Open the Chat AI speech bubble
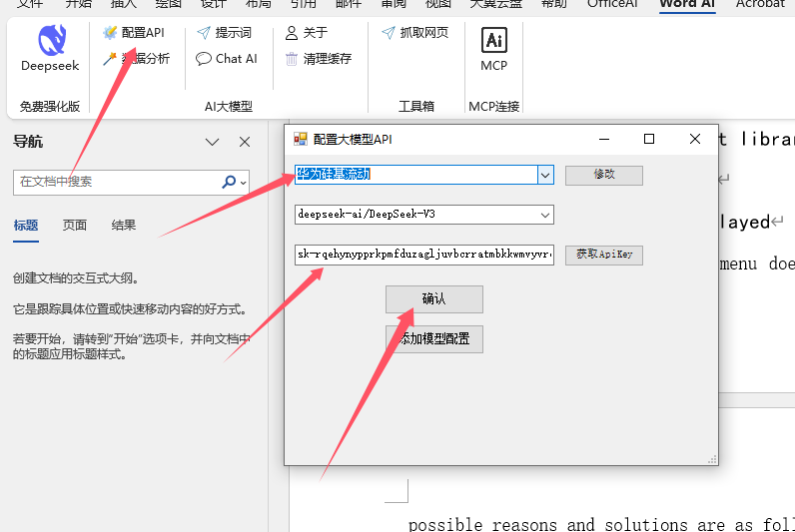Screen dimensions: 795x532 pos(204,59)
